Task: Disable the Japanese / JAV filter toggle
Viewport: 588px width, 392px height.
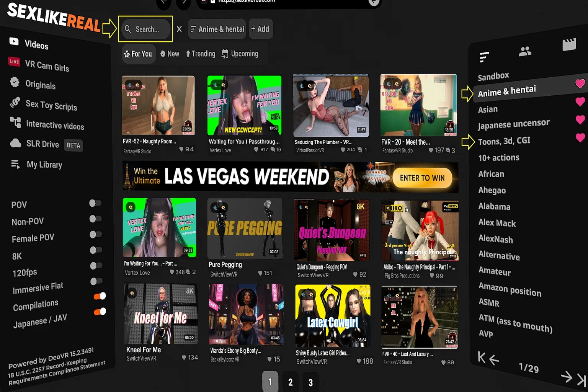Action: pyautogui.click(x=100, y=312)
